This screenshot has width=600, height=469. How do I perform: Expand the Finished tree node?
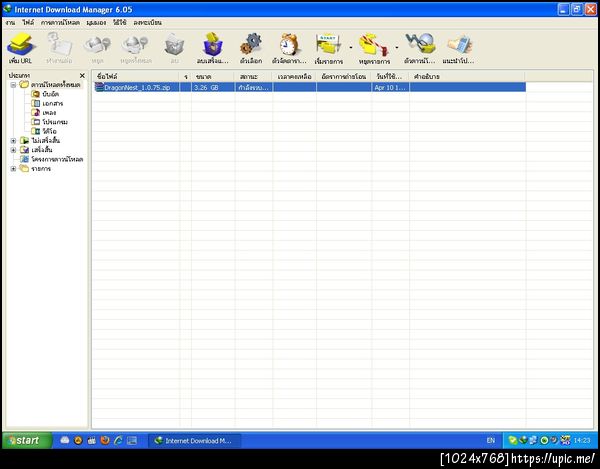pos(13,150)
